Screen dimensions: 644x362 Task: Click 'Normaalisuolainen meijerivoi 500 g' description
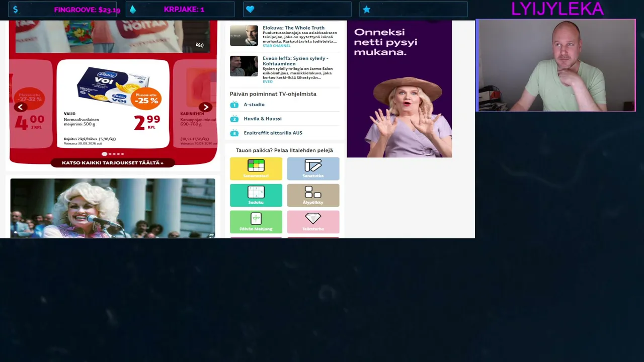(x=82, y=122)
